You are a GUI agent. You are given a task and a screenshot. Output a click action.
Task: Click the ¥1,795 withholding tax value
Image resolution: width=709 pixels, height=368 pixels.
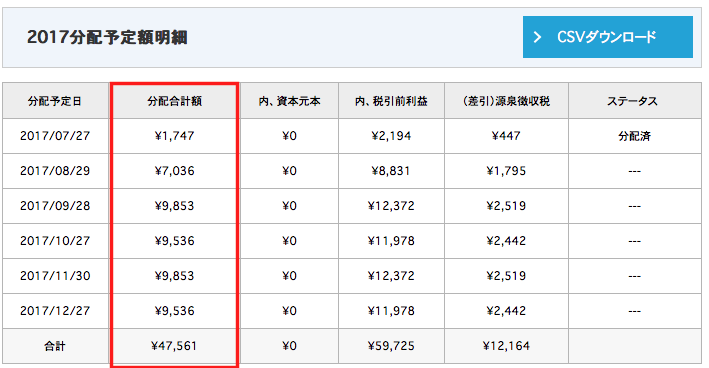(506, 171)
